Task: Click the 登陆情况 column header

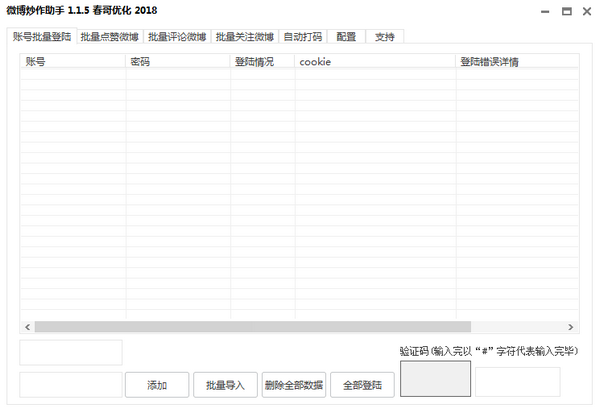Action: [262, 62]
